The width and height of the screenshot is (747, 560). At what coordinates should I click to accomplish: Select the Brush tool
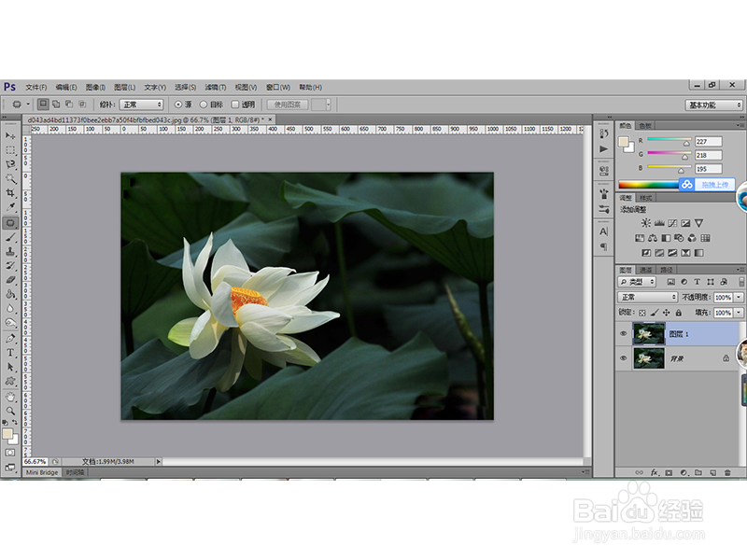click(x=10, y=237)
